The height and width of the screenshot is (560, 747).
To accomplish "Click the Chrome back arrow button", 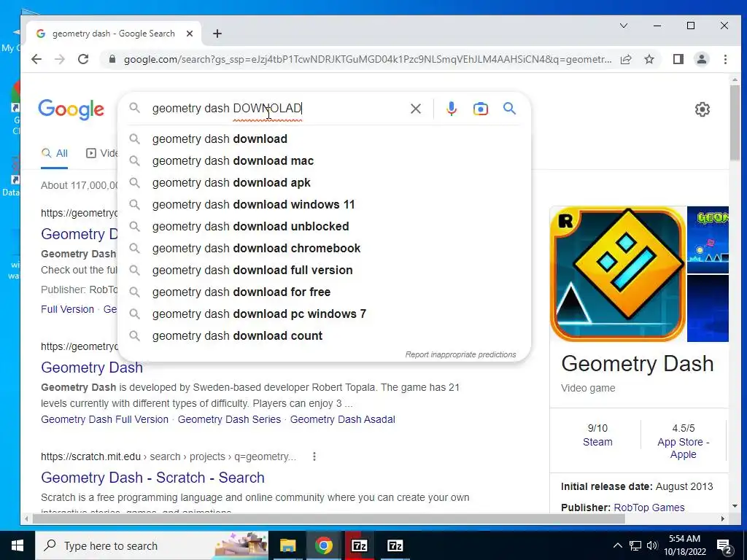I will point(36,59).
